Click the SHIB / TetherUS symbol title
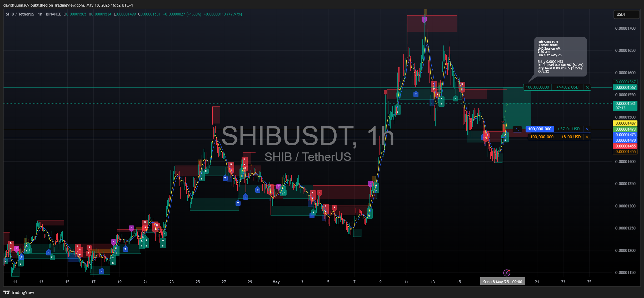This screenshot has width=644, height=298. click(20, 14)
